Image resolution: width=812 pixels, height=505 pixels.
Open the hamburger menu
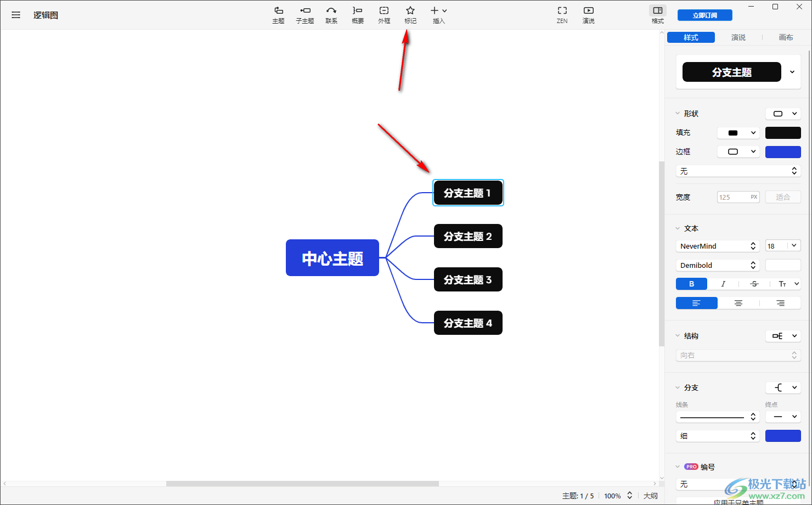[16, 15]
